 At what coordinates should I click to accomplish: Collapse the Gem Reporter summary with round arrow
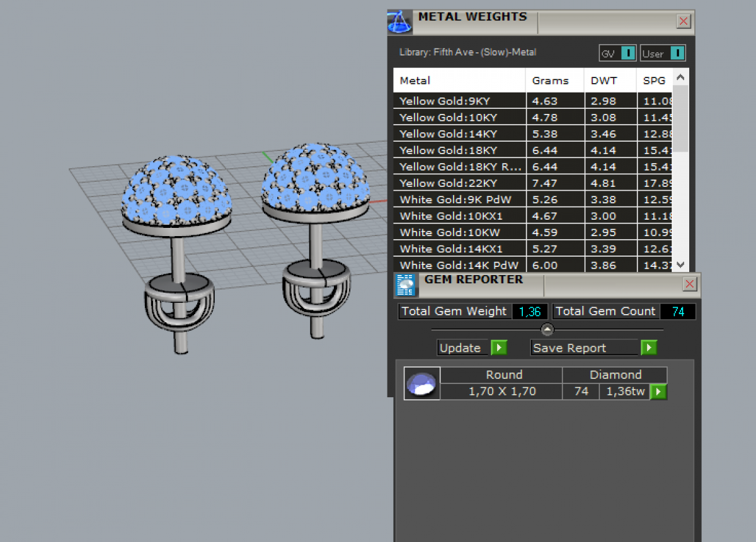coord(547,329)
